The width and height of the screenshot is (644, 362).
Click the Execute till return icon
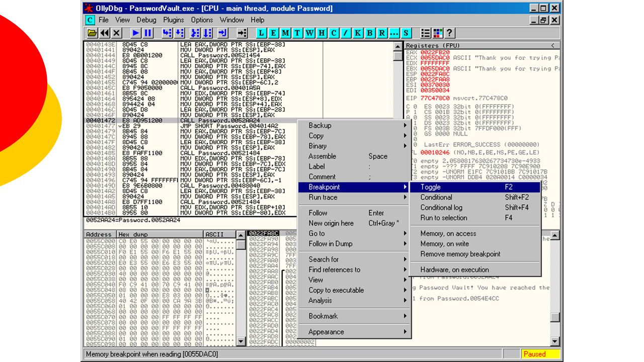point(223,33)
